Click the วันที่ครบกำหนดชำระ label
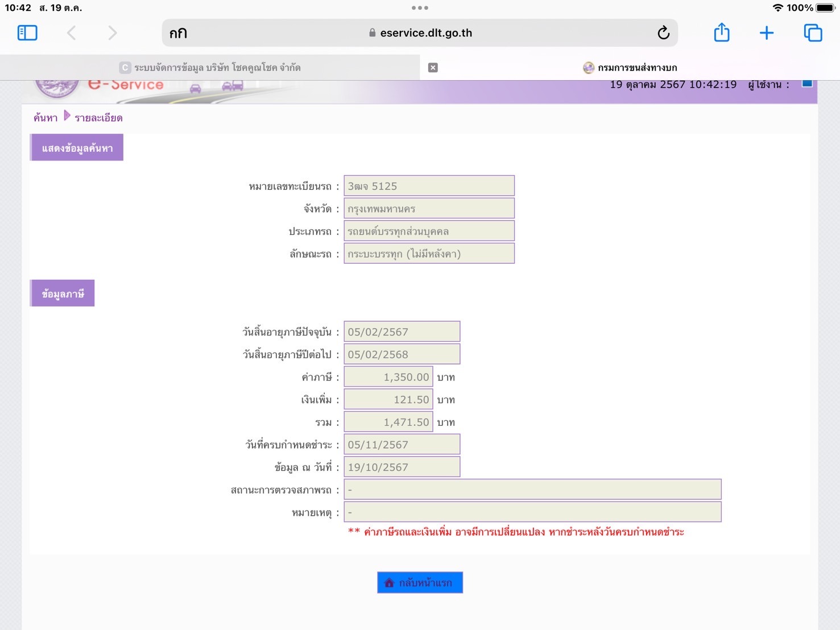Screen dimensions: 840x630 pos(292,445)
